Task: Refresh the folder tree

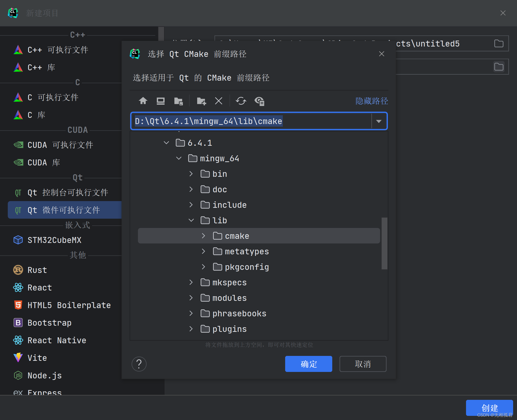Action: point(241,101)
